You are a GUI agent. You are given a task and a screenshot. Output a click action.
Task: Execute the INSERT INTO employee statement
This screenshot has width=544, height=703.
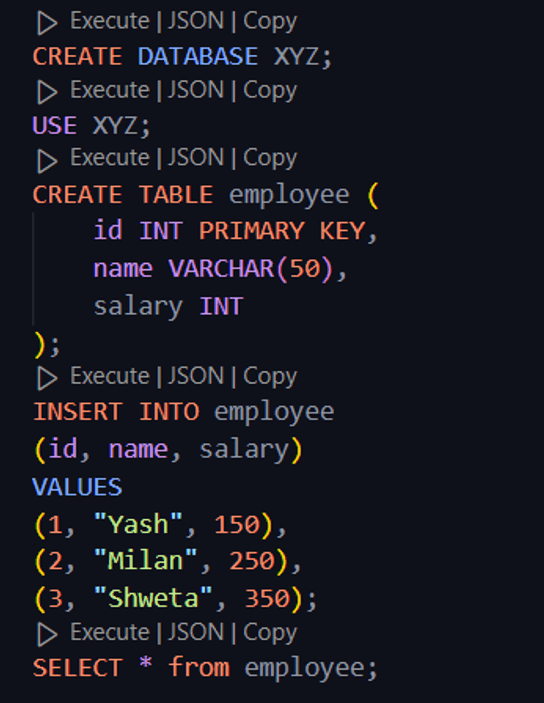click(110, 376)
